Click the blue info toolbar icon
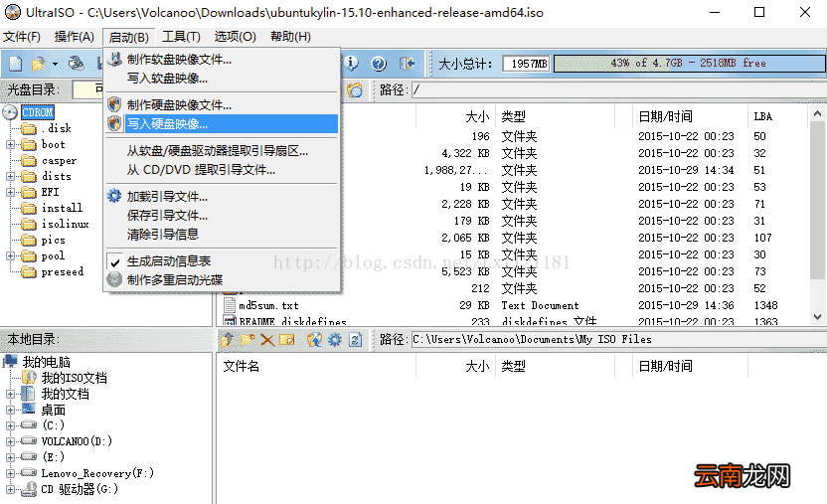The width and height of the screenshot is (827, 504). [352, 64]
